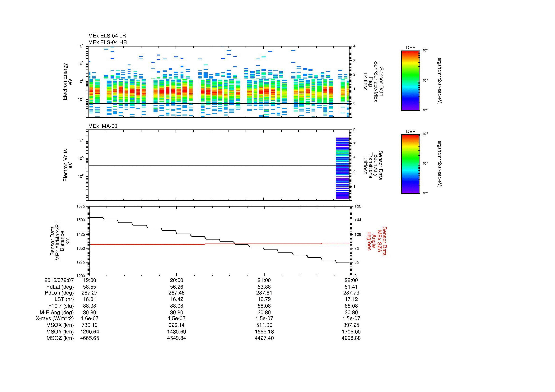Image resolution: width=555 pixels, height=392 pixels.
Task: Click the 'Electron Energy eV' axis label
Action: 67,82
